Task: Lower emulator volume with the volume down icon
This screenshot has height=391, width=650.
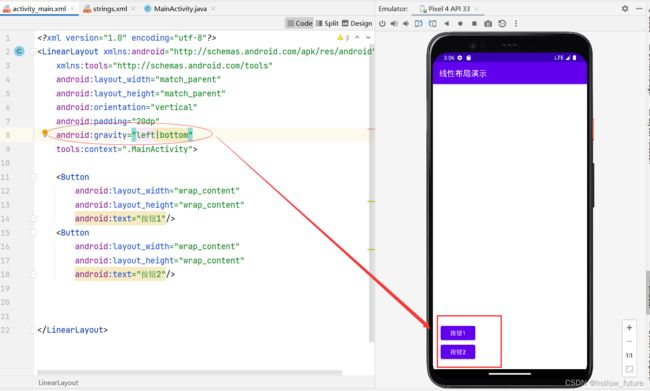Action: pos(406,24)
